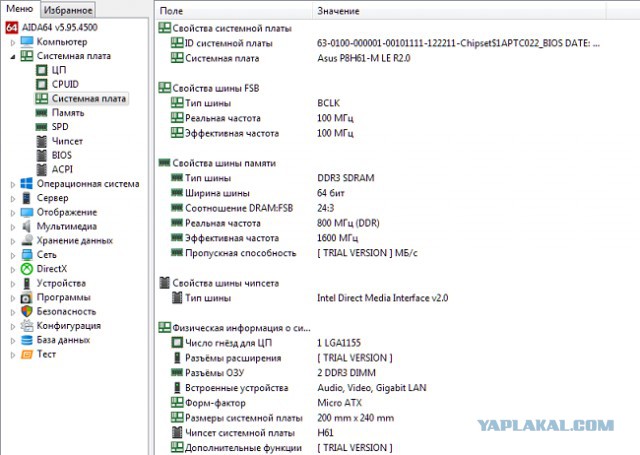
Task: Click the Мультимедиа speaker icon
Action: point(27,226)
